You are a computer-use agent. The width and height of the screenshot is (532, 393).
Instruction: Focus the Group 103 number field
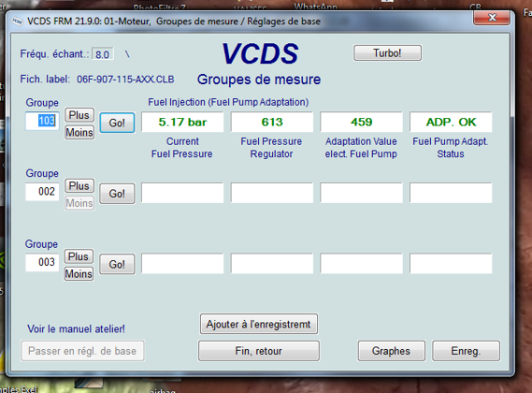[42, 121]
